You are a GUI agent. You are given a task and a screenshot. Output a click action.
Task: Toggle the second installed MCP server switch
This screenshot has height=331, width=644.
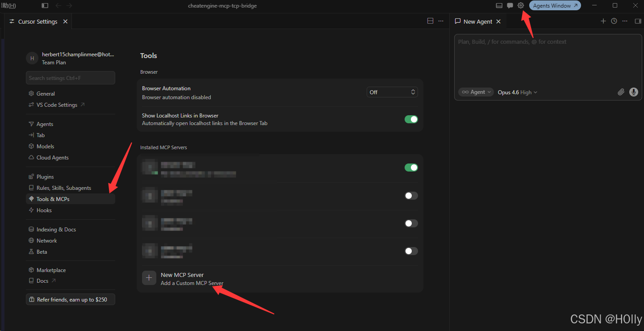click(411, 196)
